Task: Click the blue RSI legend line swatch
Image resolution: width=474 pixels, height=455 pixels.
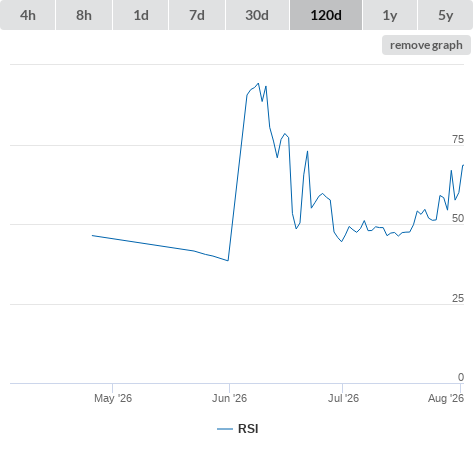Action: click(x=225, y=429)
